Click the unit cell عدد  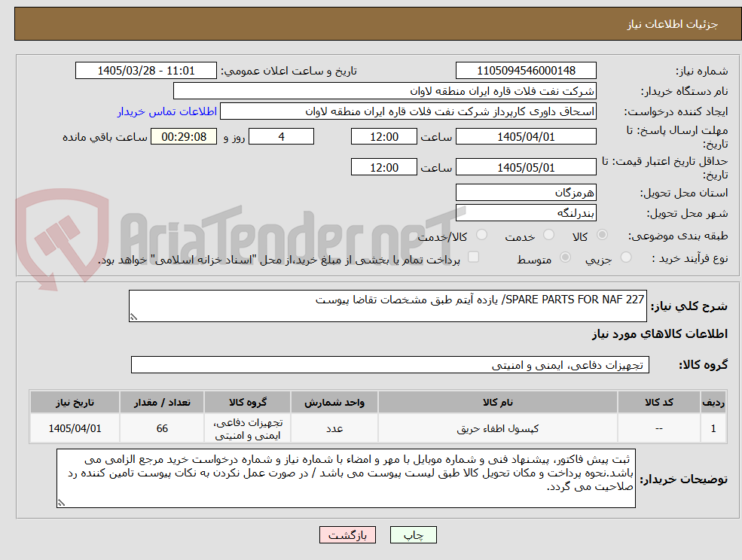point(334,428)
